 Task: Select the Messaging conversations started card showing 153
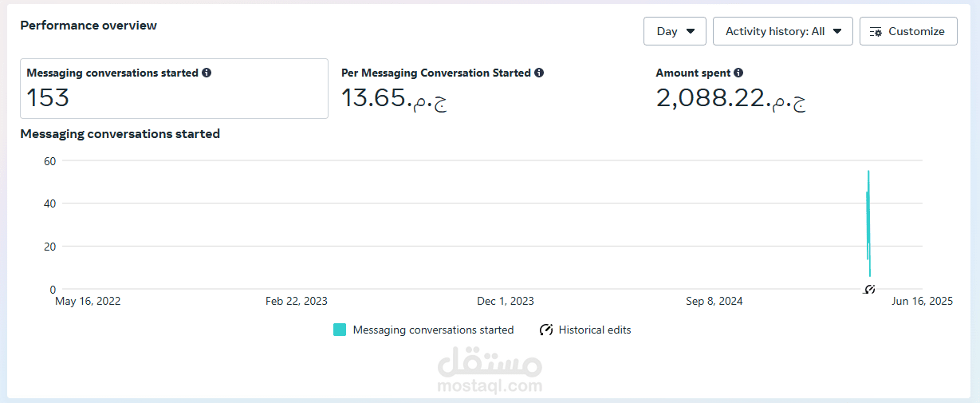click(174, 89)
